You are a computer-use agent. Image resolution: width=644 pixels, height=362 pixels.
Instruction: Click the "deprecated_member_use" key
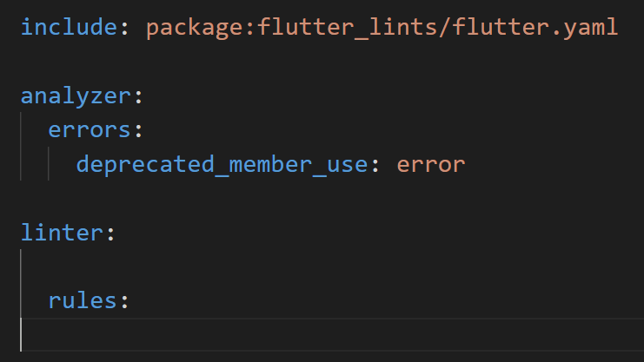coord(222,165)
